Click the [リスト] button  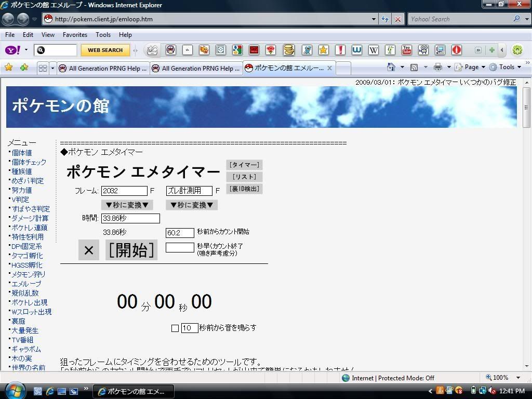[244, 177]
